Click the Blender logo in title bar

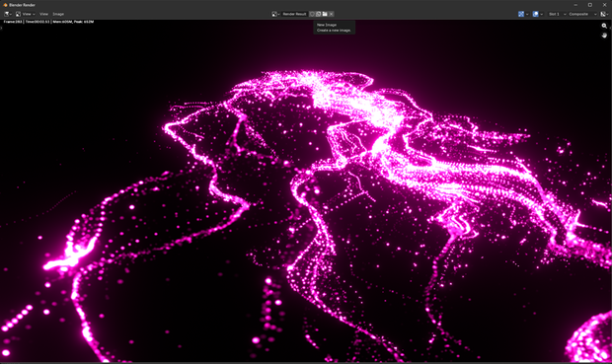(5, 5)
